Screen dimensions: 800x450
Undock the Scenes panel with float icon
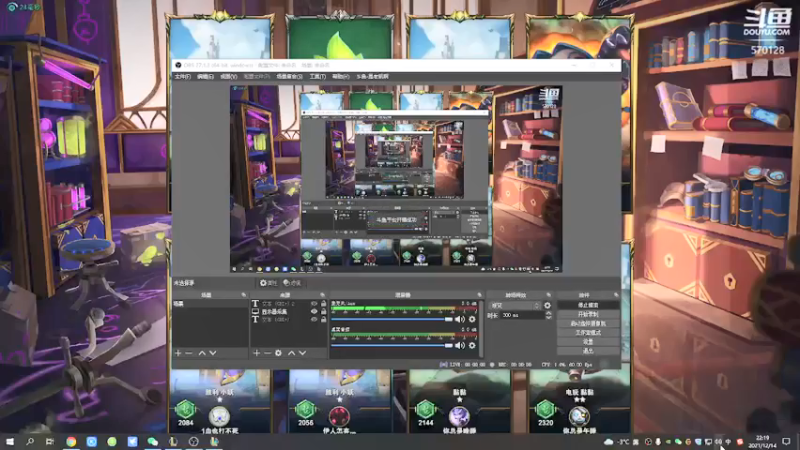243,295
